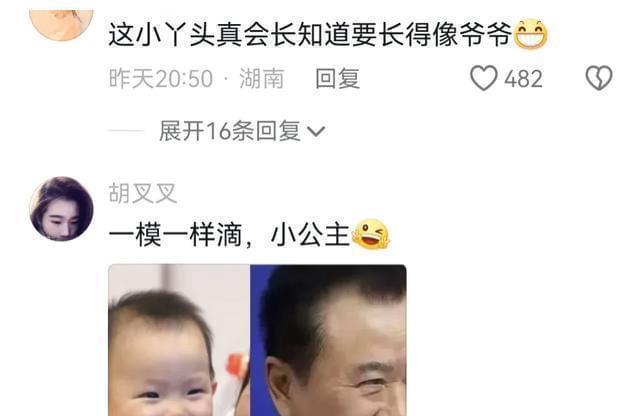Viewport: 640px width, 416px height.
Task: Open the username 胡叉叉
Action: pos(142,193)
